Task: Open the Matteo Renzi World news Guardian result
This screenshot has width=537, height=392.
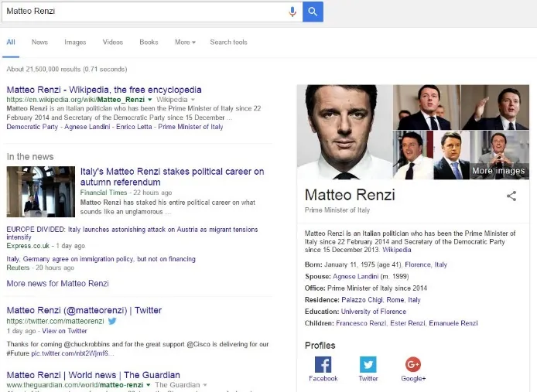Action: click(x=93, y=375)
